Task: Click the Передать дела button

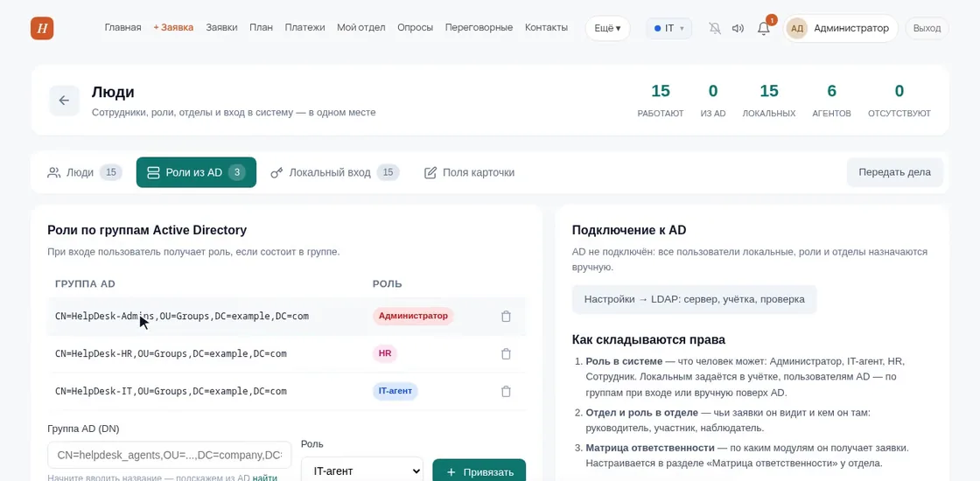Action: (894, 172)
